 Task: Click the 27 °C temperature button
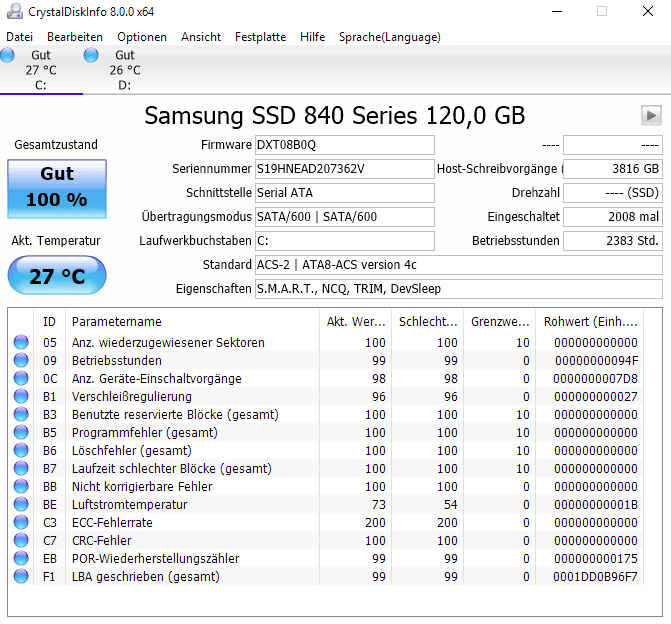pos(57,275)
